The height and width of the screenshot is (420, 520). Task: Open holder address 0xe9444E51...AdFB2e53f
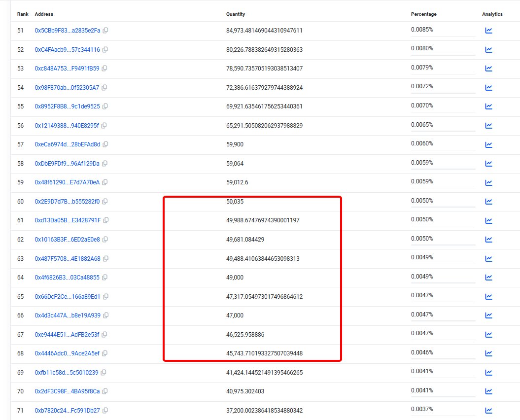[x=67, y=335]
